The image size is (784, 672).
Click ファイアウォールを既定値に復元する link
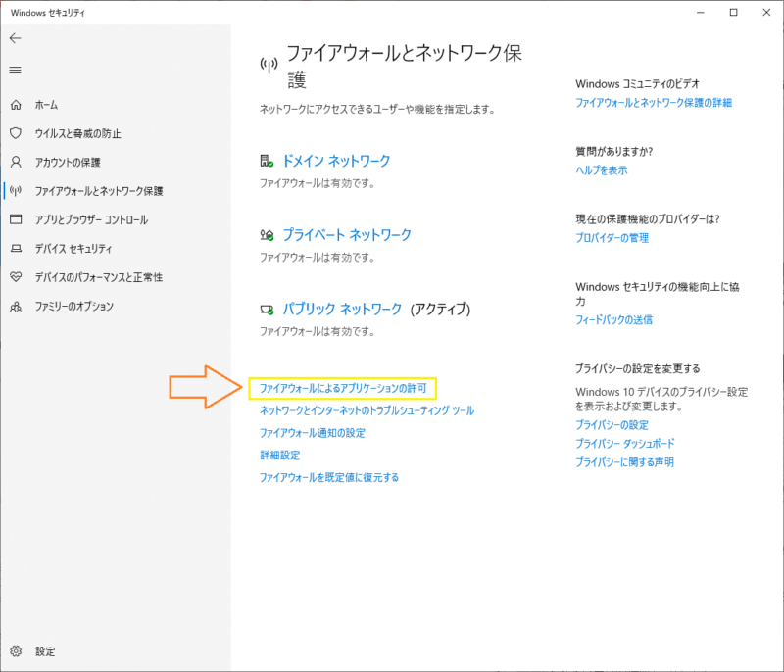[329, 478]
